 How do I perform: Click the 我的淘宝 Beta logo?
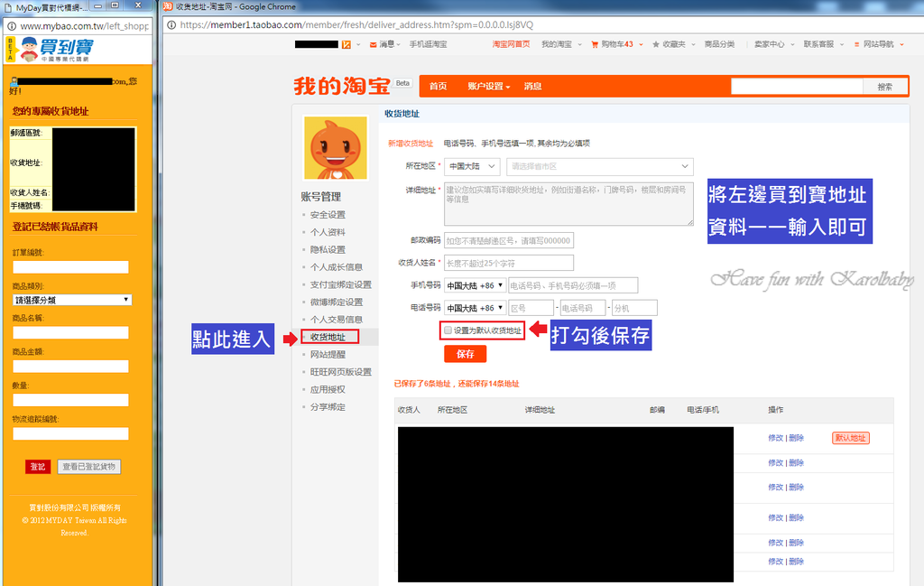coord(352,86)
